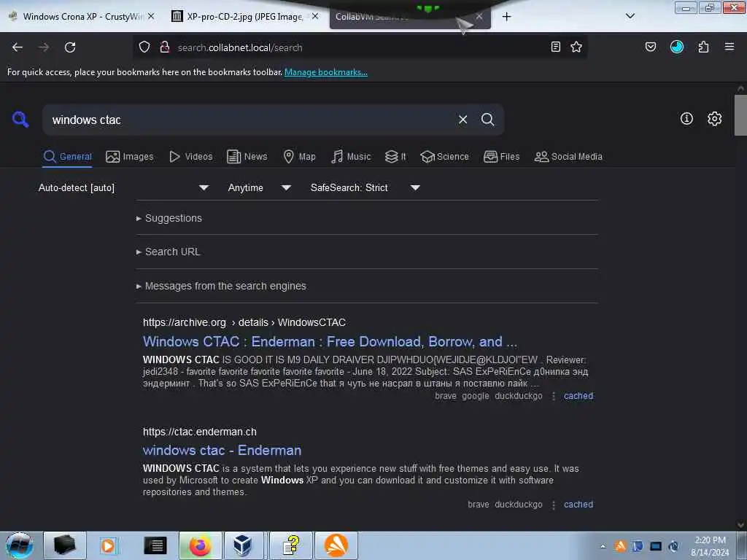The width and height of the screenshot is (747, 560).
Task: Open a new browser tab with plus
Action: point(506,17)
